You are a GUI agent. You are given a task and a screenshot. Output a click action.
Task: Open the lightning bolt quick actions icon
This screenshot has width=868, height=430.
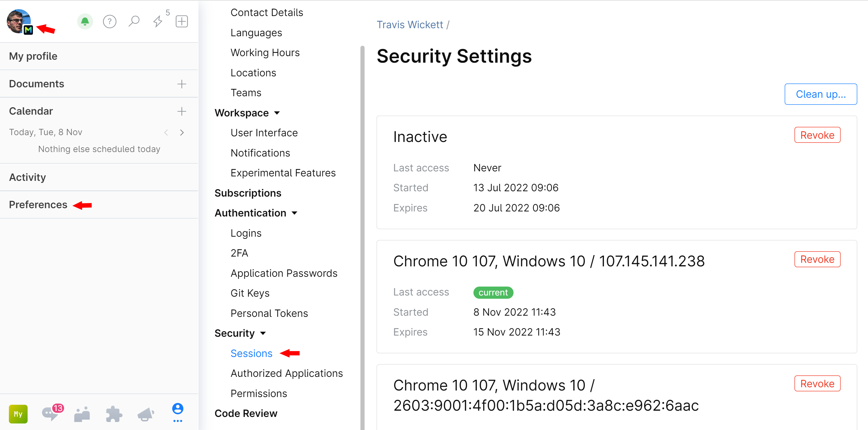coord(158,21)
